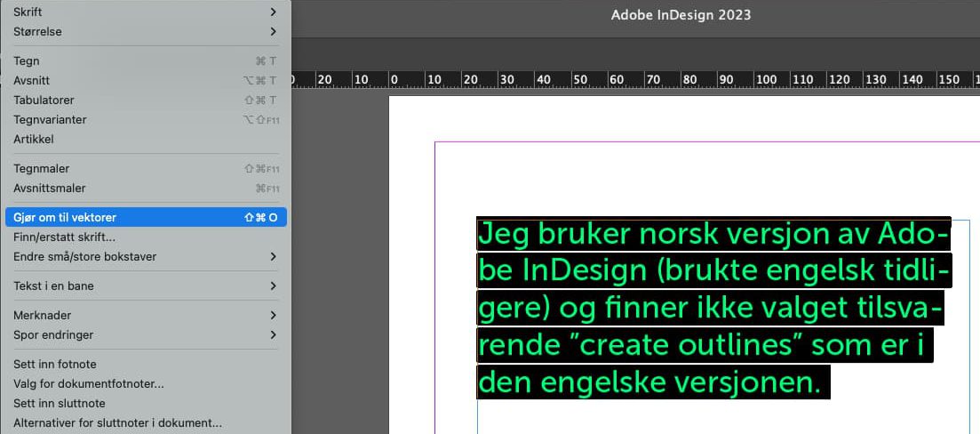This screenshot has width=980, height=434.
Task: Open Valg for dokumentfotnoter
Action: tap(88, 384)
